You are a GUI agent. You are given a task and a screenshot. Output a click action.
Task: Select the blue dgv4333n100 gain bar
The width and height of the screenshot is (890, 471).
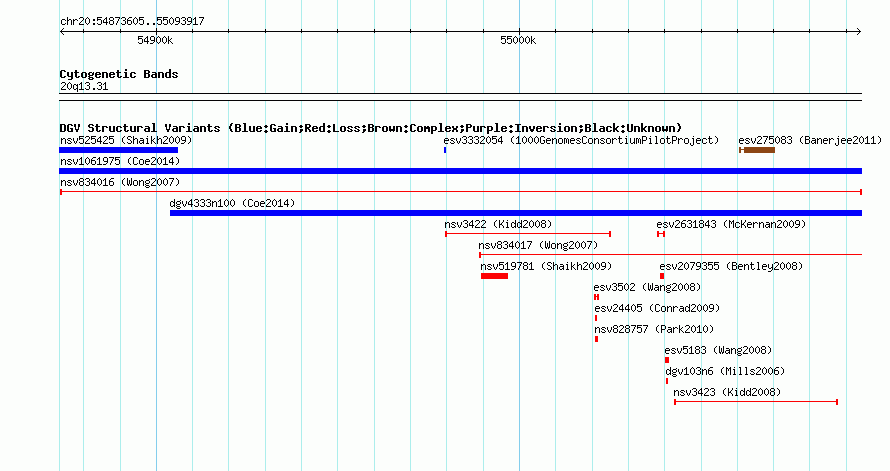515,213
